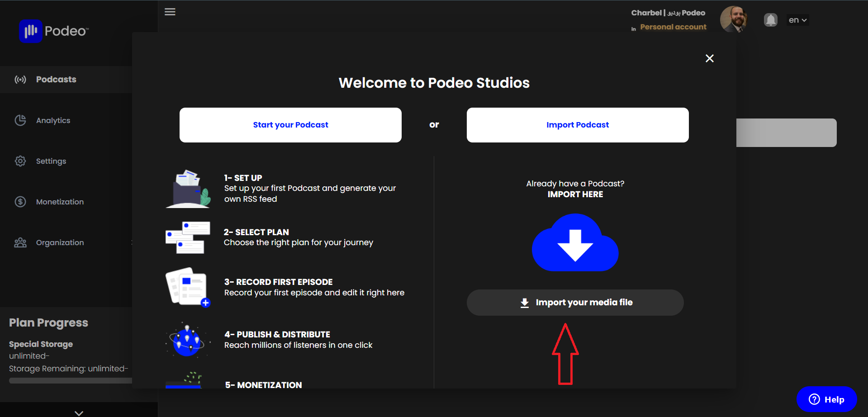Open the hamburger menu icon
868x417 pixels.
[170, 12]
